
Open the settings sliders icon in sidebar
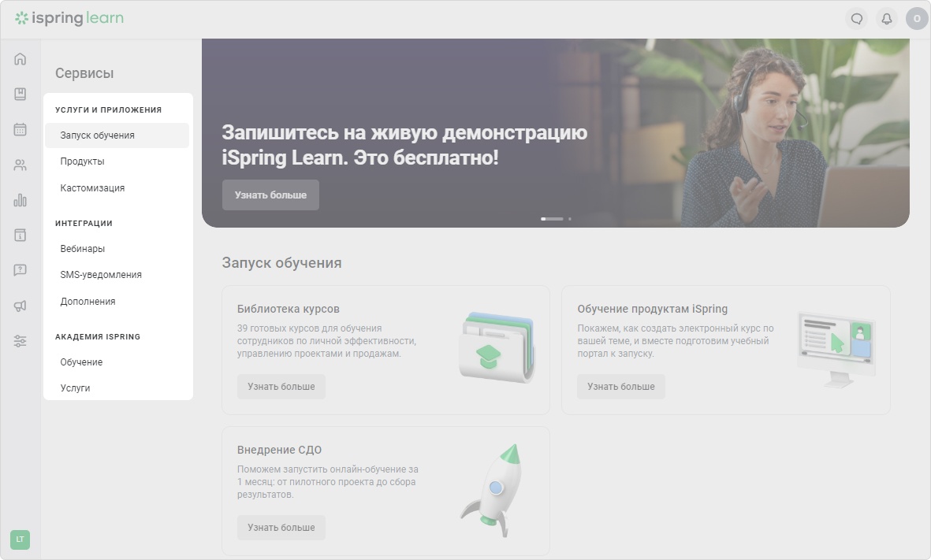[20, 341]
